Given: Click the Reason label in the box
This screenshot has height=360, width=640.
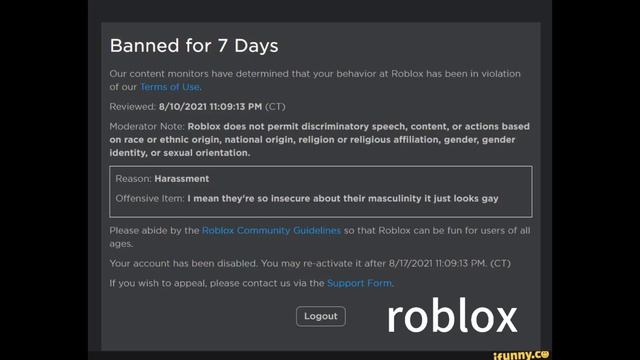Looking at the screenshot, I should coord(133,179).
